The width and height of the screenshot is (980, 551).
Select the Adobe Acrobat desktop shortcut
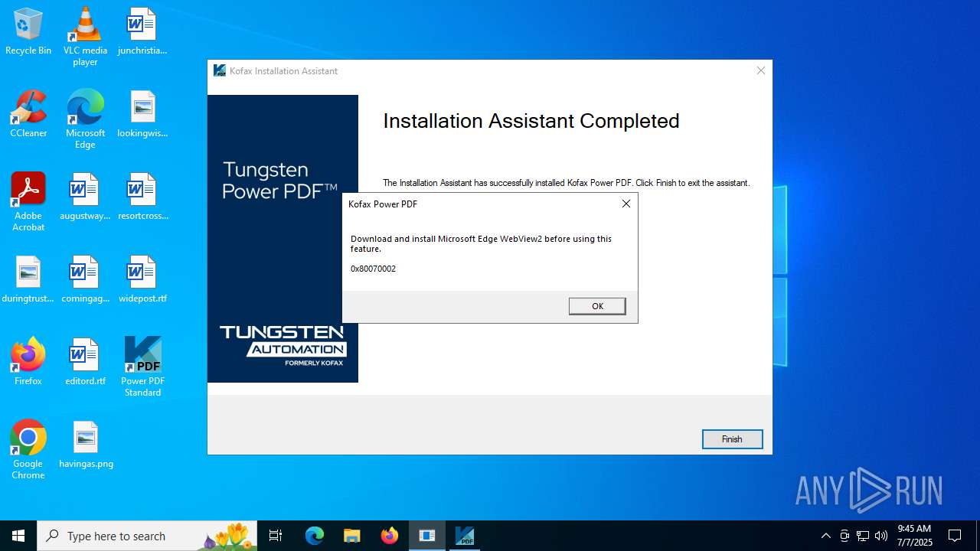(x=28, y=202)
